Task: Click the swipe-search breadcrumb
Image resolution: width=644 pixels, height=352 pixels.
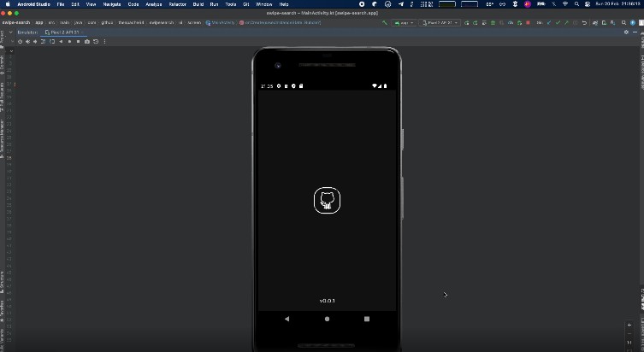Action: pos(16,22)
